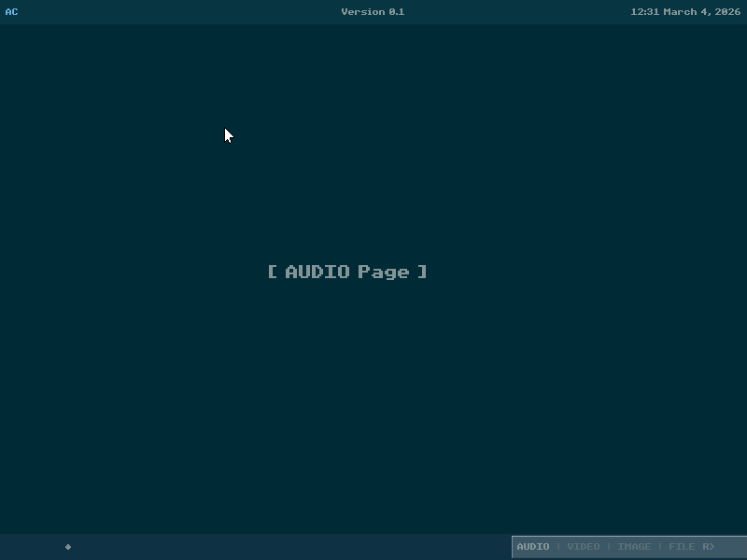Image resolution: width=747 pixels, height=560 pixels.
Task: Click the opening bracket of the page heading
Action: point(273,272)
